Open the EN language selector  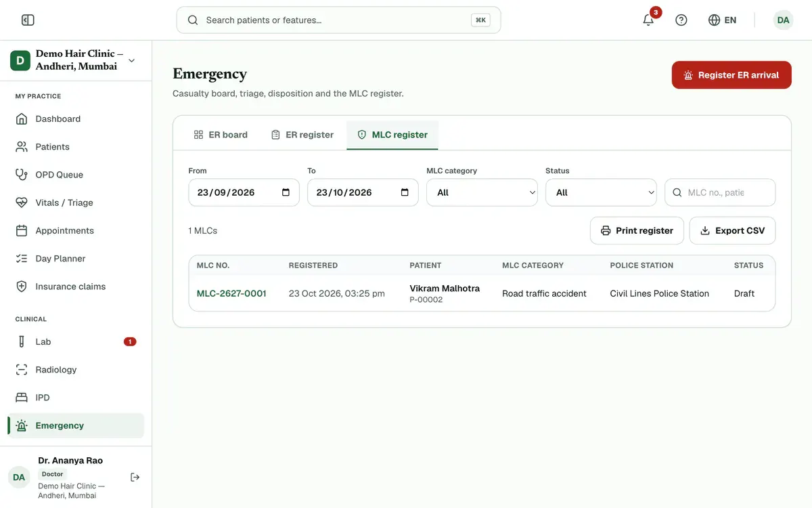pos(722,20)
